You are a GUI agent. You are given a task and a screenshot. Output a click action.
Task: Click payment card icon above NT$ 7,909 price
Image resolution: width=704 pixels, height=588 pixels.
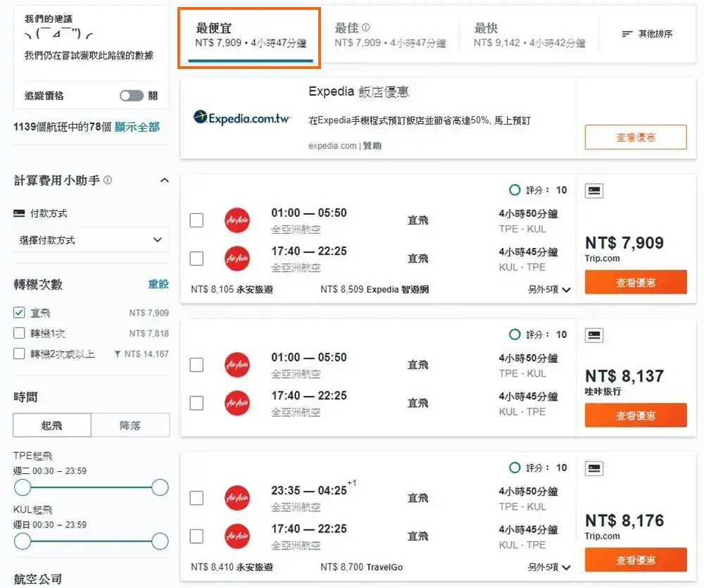[594, 190]
